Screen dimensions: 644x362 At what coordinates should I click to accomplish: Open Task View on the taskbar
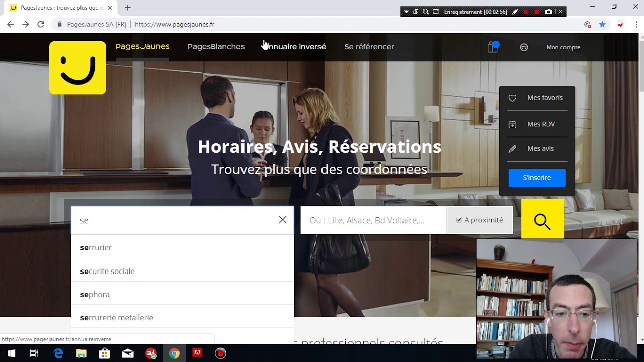coord(34,353)
